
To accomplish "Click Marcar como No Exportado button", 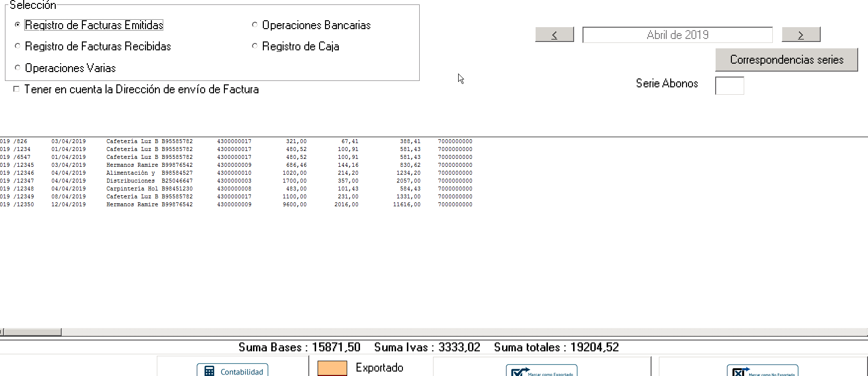I will coord(762,371).
